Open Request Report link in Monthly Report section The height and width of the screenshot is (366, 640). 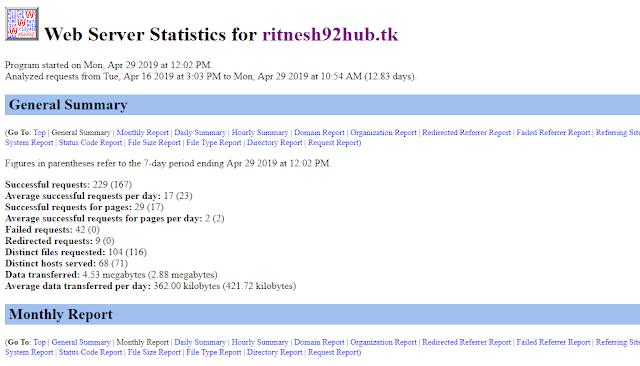point(333,353)
